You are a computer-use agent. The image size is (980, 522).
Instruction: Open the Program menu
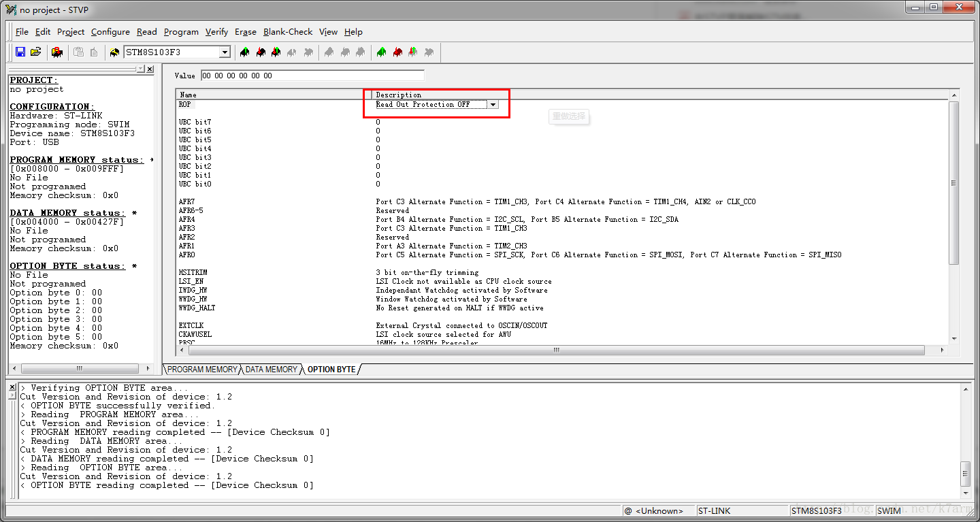pyautogui.click(x=181, y=31)
